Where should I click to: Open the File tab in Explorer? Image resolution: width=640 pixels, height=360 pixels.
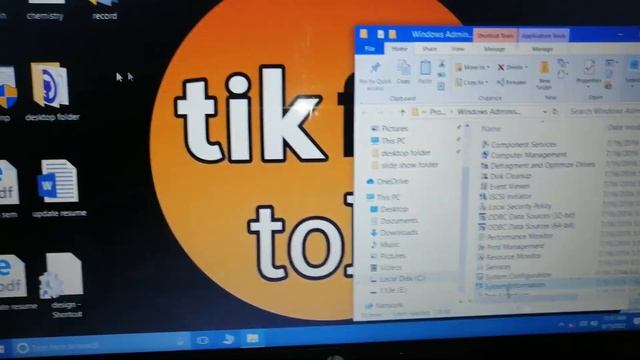(369, 49)
